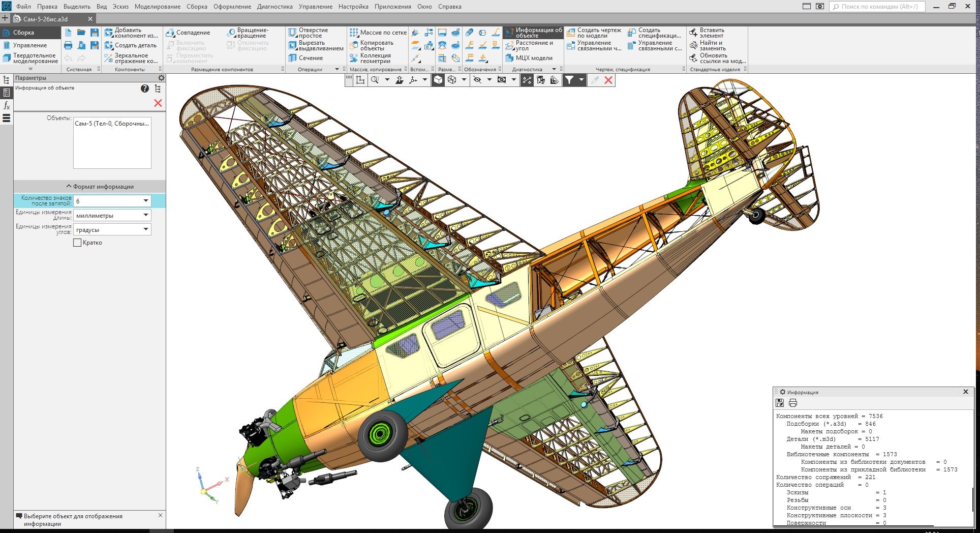Enable the 'Кратко' checkbox
The image size is (980, 533).
78,243
